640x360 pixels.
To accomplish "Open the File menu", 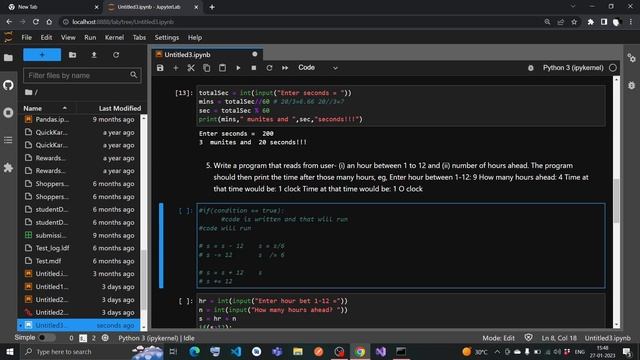I will pos(27,38).
